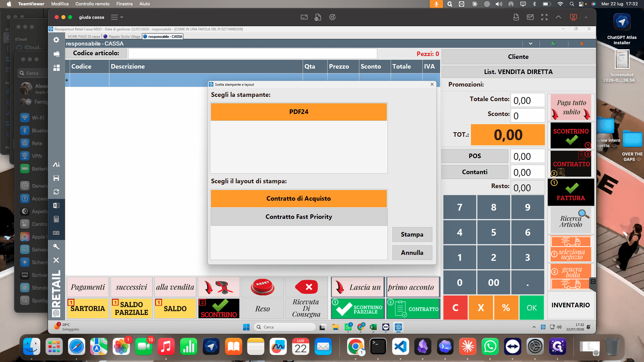Click the red X Ricevuta Di Consegna icon
Screen dimensions: 644x362
306,287
